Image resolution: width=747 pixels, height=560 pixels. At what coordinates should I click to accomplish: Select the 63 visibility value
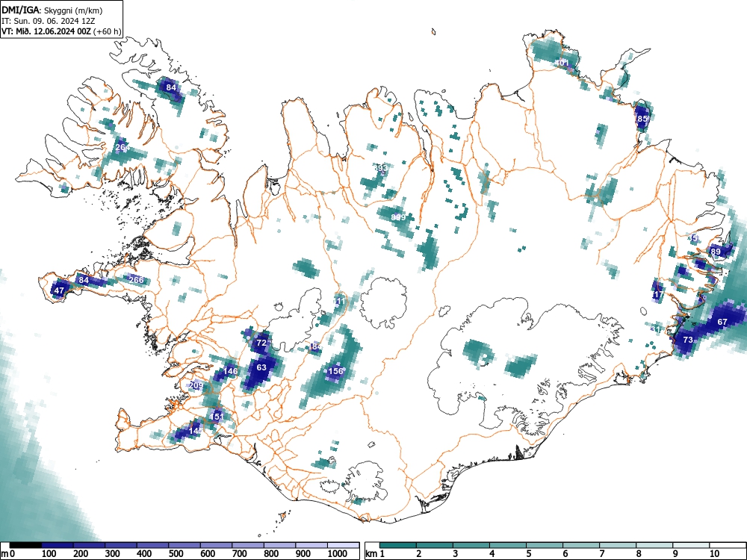[x=261, y=367]
